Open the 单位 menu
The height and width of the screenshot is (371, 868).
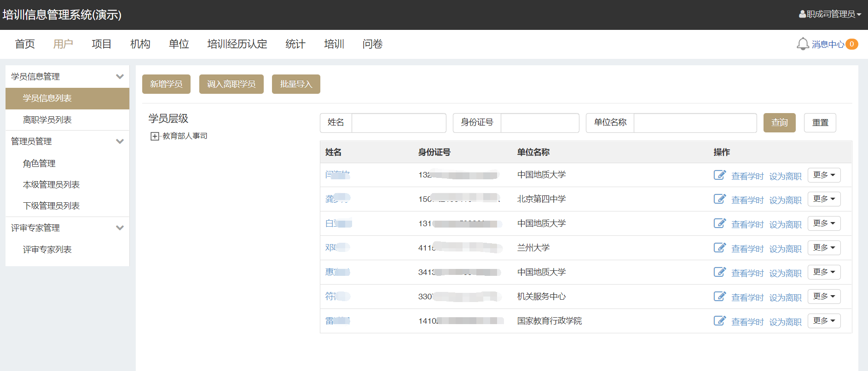point(179,44)
